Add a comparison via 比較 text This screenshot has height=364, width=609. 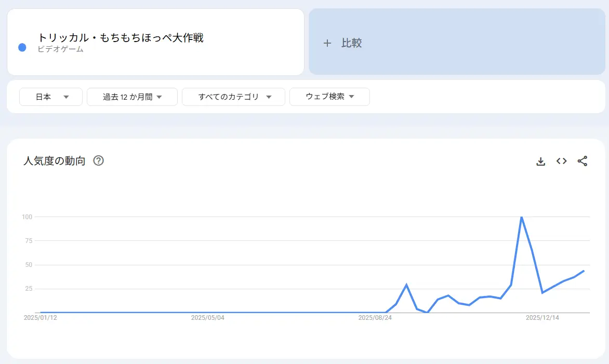click(x=351, y=43)
